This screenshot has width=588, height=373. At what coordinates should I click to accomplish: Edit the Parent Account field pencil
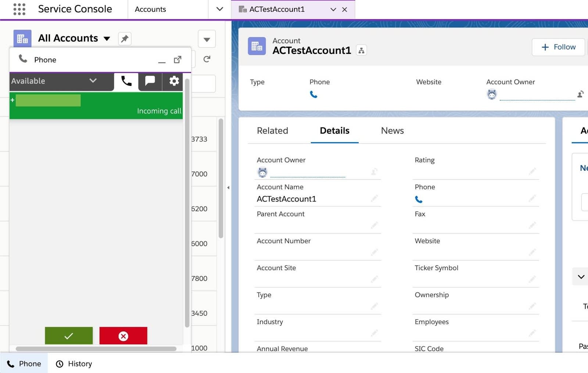coord(374,225)
